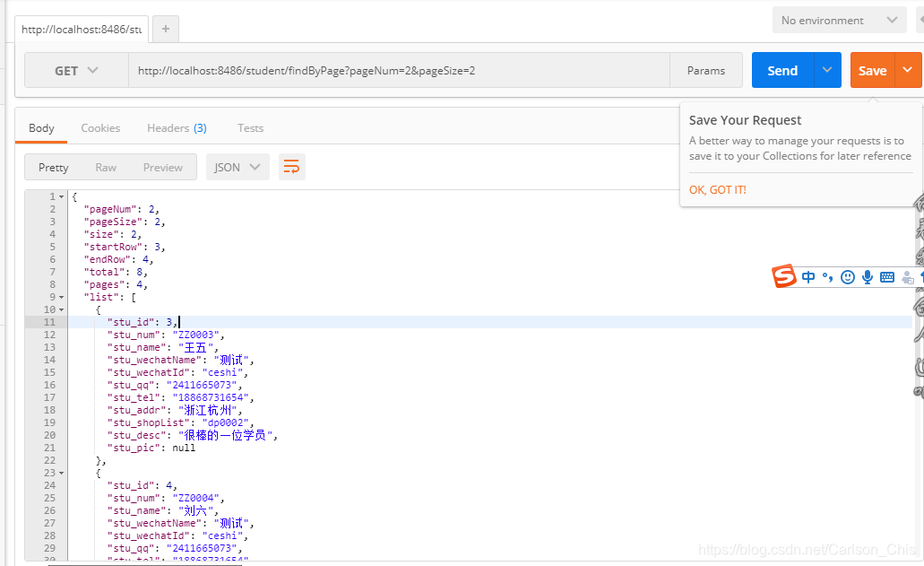
Task: Open the soft keyboard icon on IME bar
Action: (x=887, y=277)
